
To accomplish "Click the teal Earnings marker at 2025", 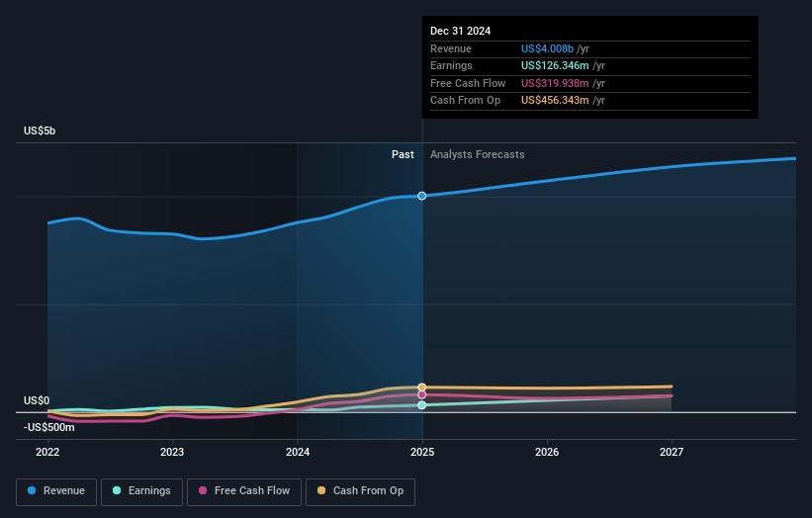I will point(422,405).
